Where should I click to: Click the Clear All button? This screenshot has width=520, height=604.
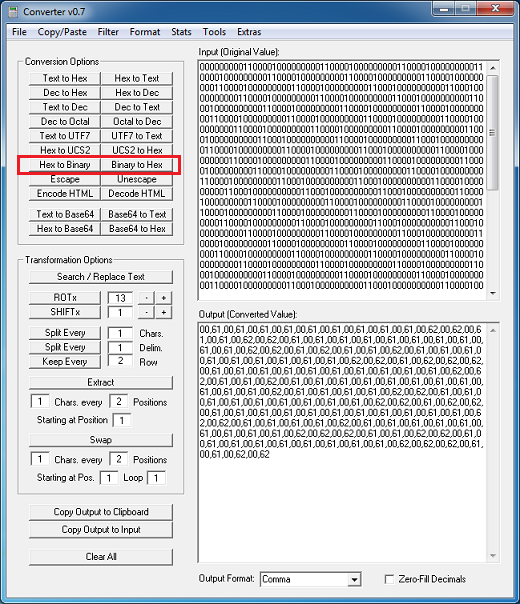point(101,557)
